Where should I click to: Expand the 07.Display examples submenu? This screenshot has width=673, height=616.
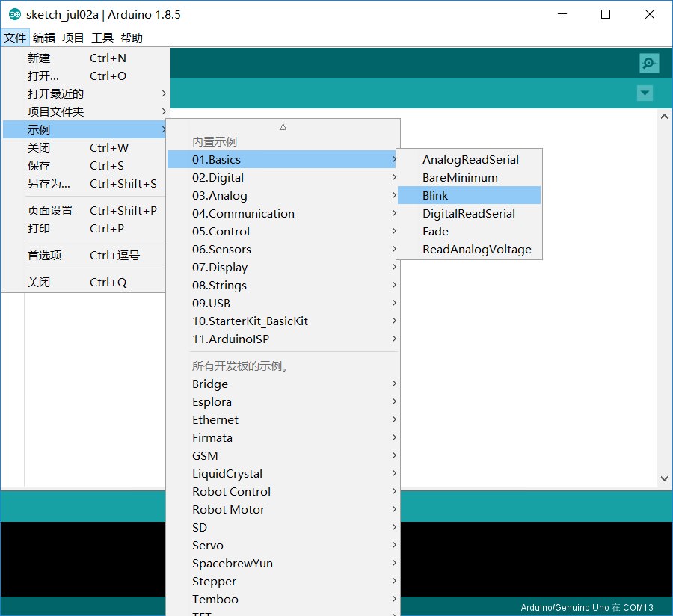(x=283, y=267)
